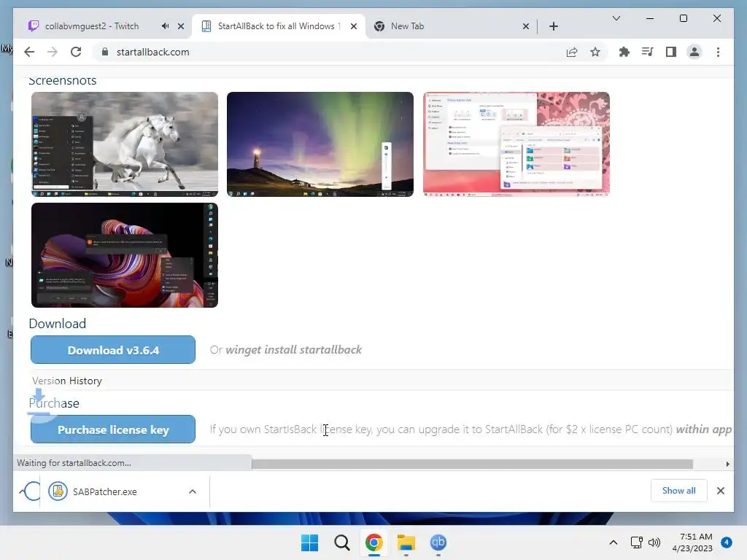
Task: Click the "Download" section heading
Action: (58, 323)
